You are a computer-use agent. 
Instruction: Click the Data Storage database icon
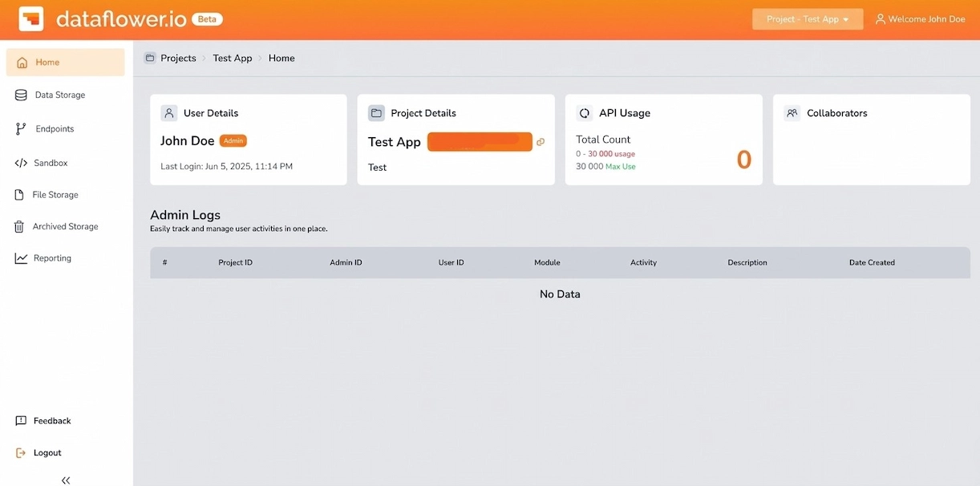[21, 95]
